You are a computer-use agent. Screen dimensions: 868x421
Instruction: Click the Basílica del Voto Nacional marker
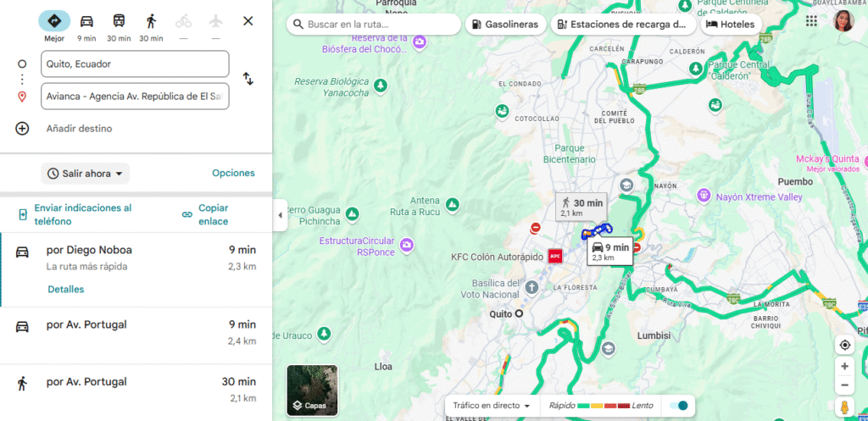pyautogui.click(x=531, y=287)
